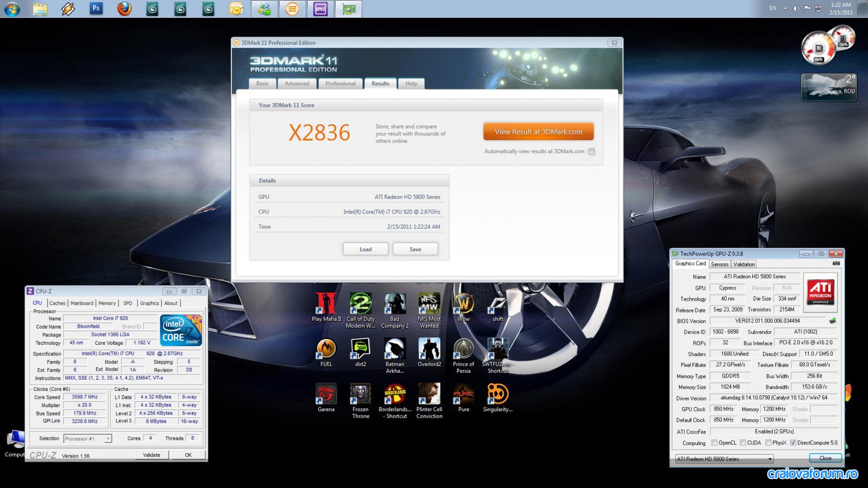
Task: Open Prince of Persia shortcut
Action: [463, 356]
